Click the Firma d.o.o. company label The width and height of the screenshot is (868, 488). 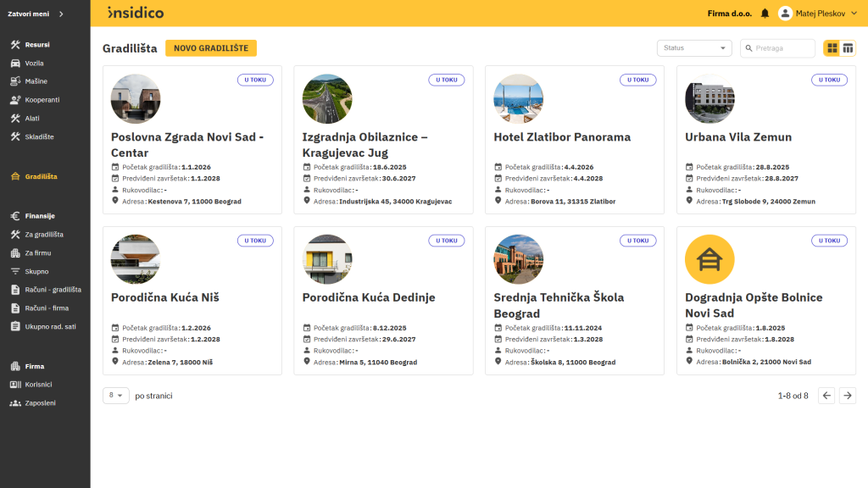coord(730,14)
